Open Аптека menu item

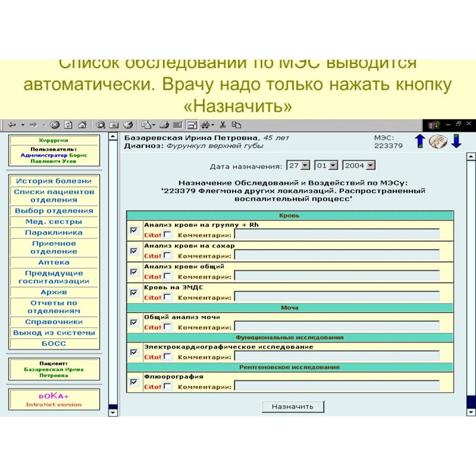click(x=54, y=262)
